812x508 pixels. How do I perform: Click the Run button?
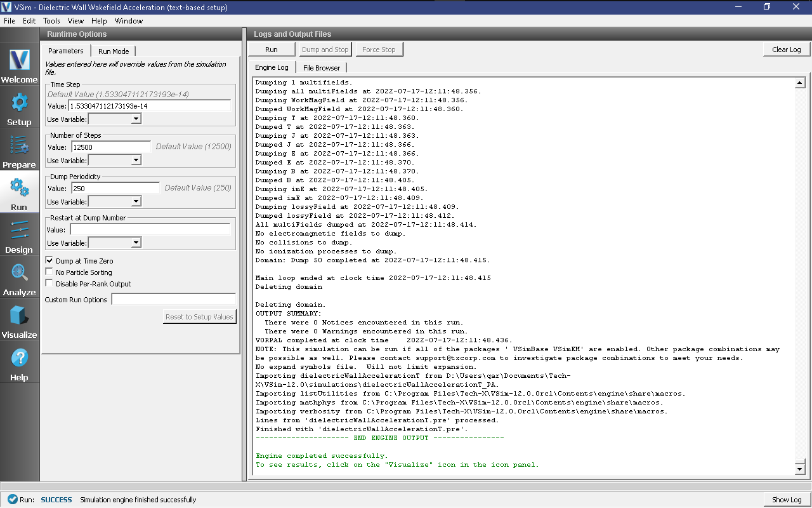[272, 50]
